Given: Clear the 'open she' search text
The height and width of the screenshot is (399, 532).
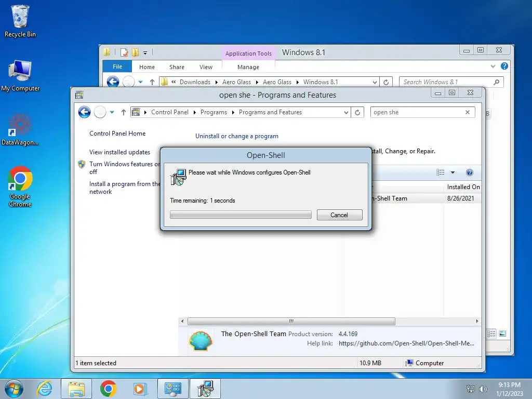Looking at the screenshot, I should click(468, 112).
